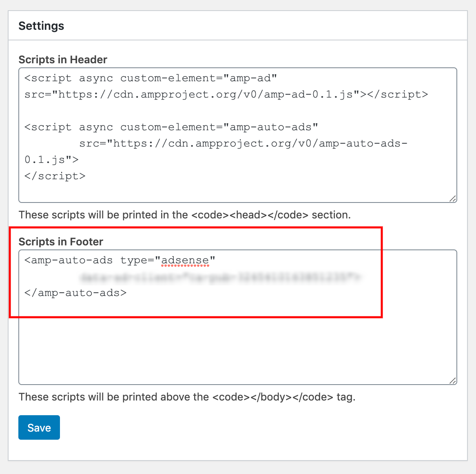Grab the Footer textarea resize handle
Image resolution: width=476 pixels, height=474 pixels.
[x=453, y=381]
